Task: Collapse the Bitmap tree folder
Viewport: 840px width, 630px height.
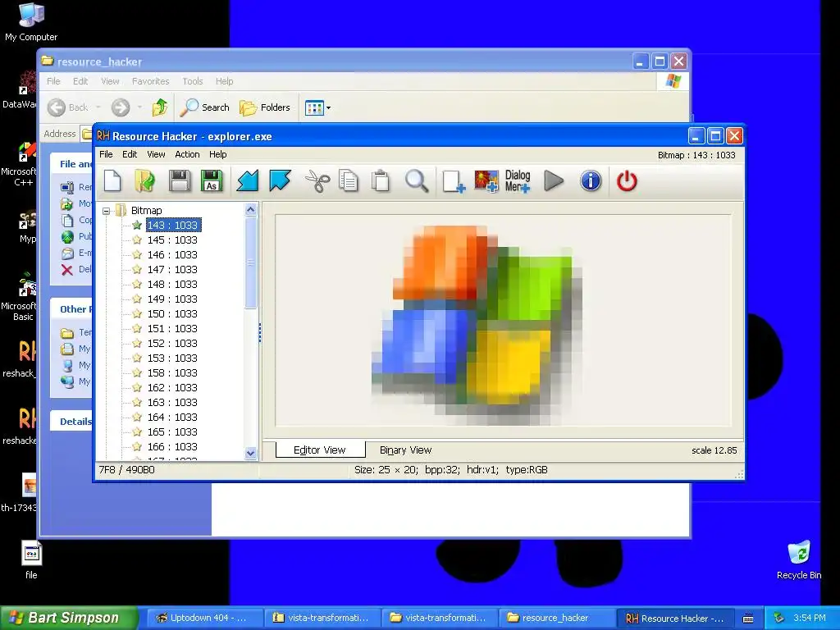Action: [x=106, y=211]
